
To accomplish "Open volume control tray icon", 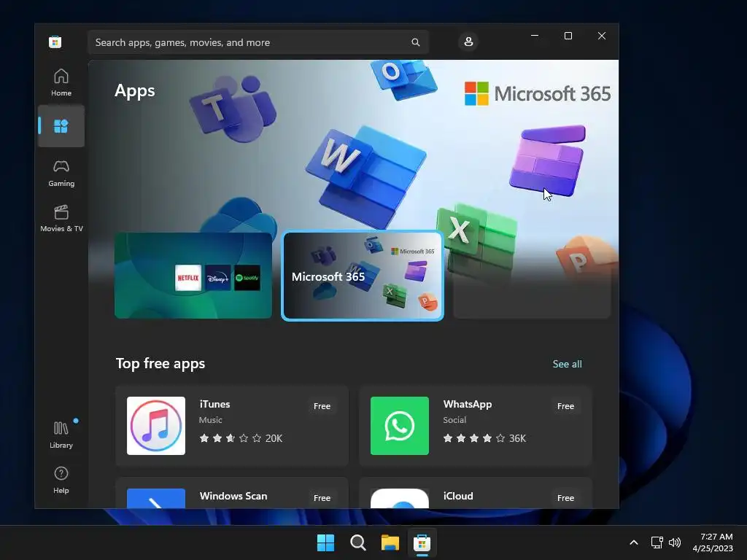I will pos(675,542).
